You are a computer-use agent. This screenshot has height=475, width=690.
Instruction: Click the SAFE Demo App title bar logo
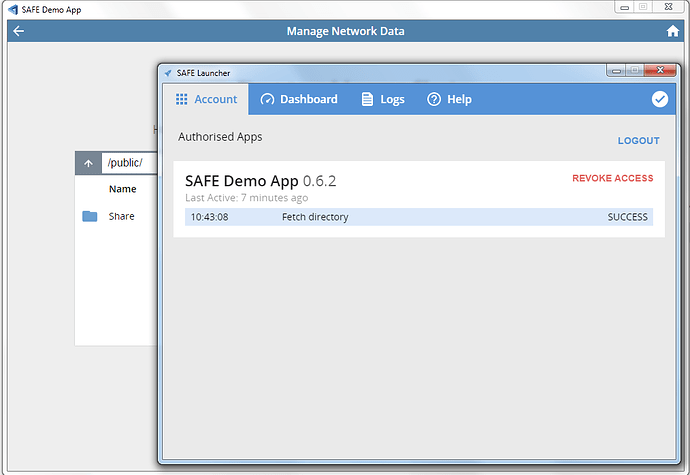(x=13, y=9)
